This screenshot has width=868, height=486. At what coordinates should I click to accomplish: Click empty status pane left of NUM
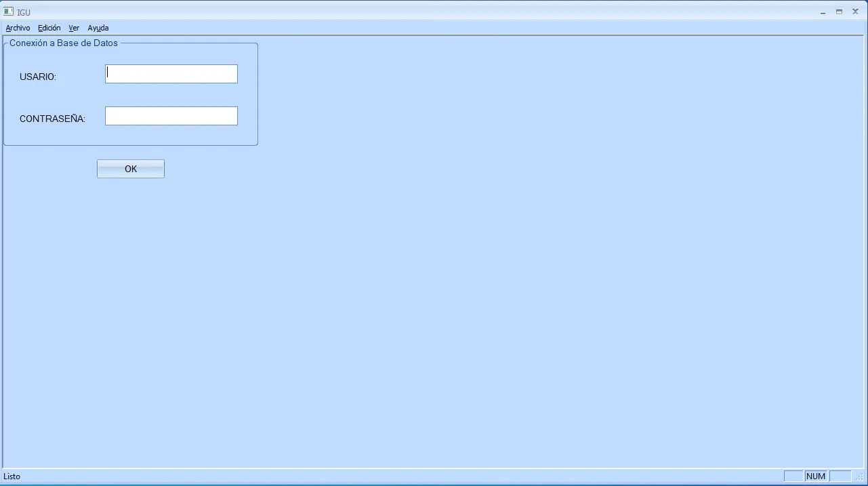(x=793, y=477)
